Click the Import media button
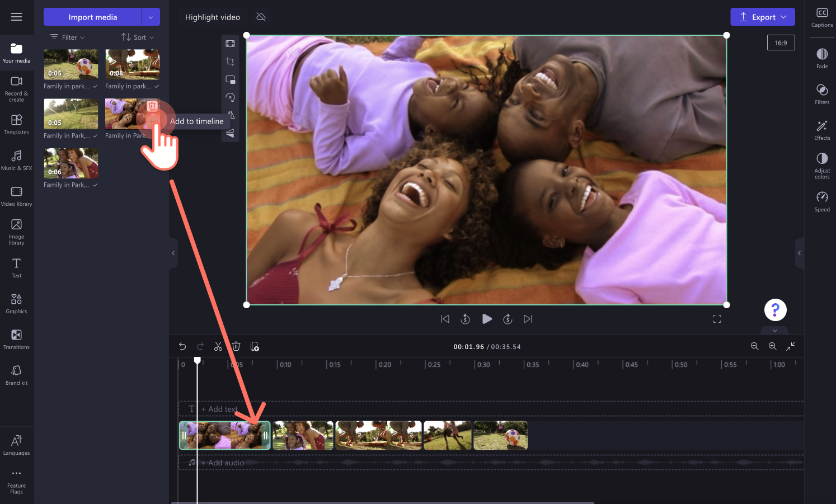Viewport: 836px width, 504px height. tap(92, 17)
